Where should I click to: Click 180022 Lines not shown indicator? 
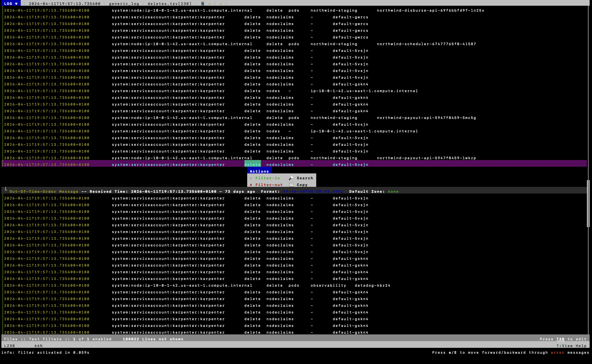click(153, 339)
